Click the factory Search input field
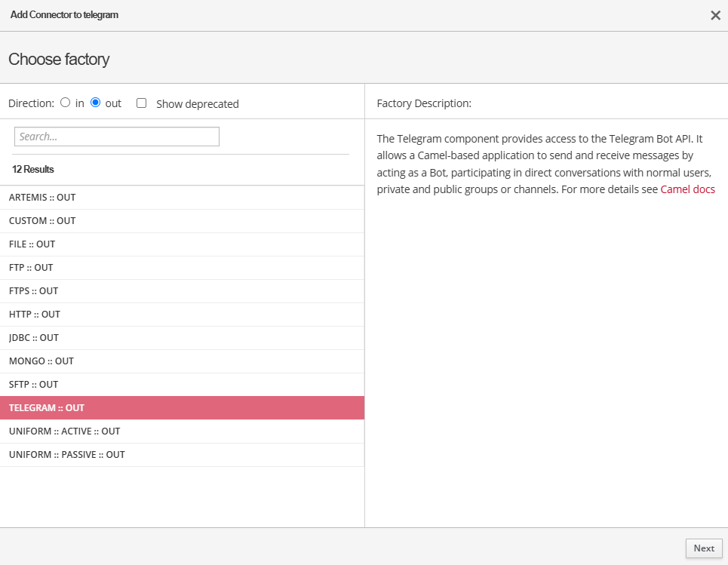The width and height of the screenshot is (728, 565). tap(117, 137)
